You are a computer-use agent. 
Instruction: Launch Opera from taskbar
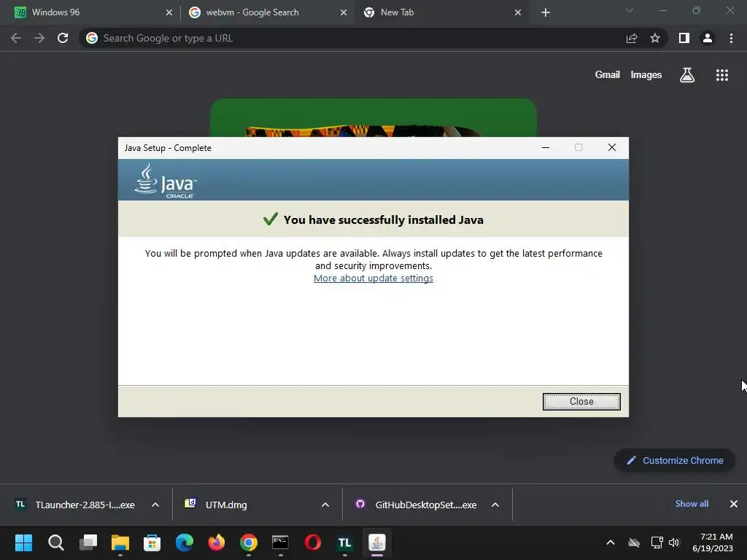[x=312, y=542]
